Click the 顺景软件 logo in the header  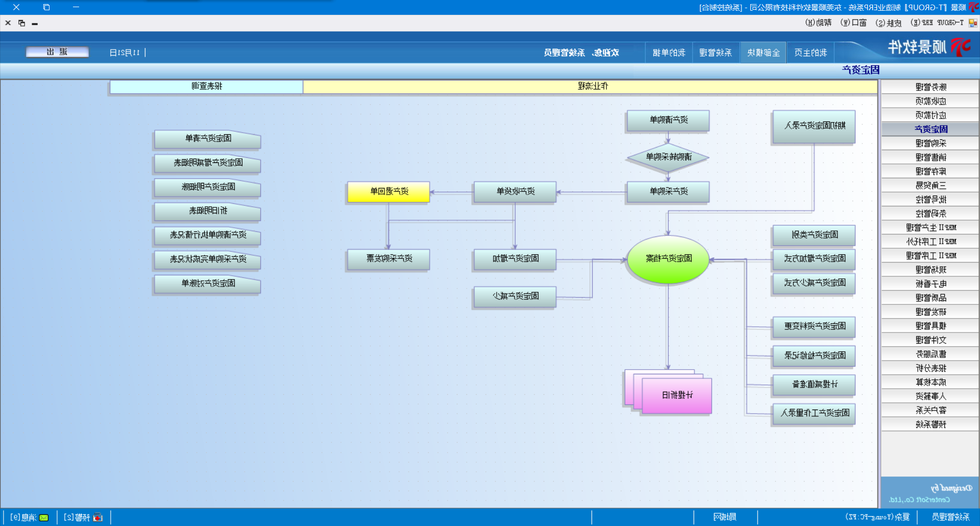(928, 47)
